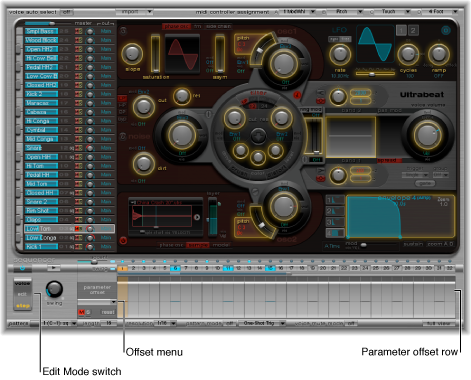Select the side chain tab for osc1
Screen dimensions: 471x380
click(x=218, y=26)
